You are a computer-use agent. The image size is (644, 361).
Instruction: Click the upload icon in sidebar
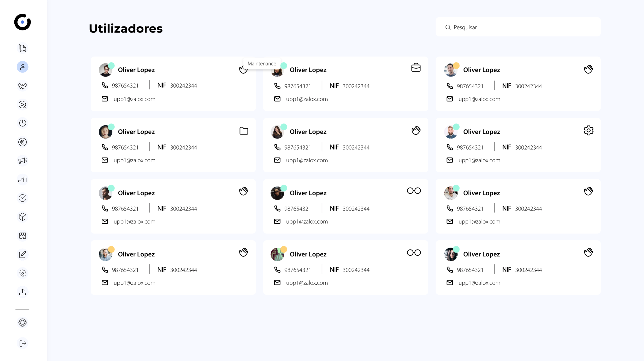click(22, 292)
